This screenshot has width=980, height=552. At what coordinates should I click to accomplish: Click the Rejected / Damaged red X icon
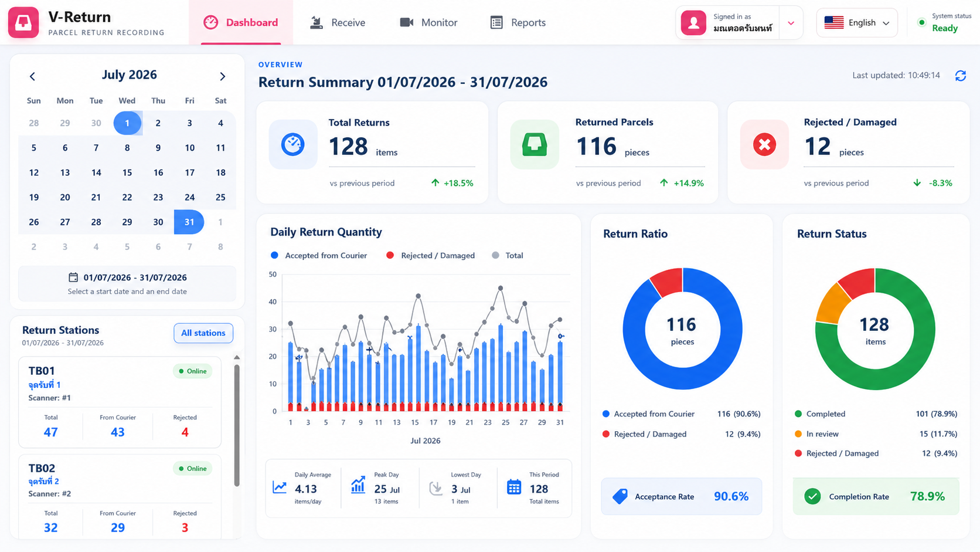tap(764, 144)
